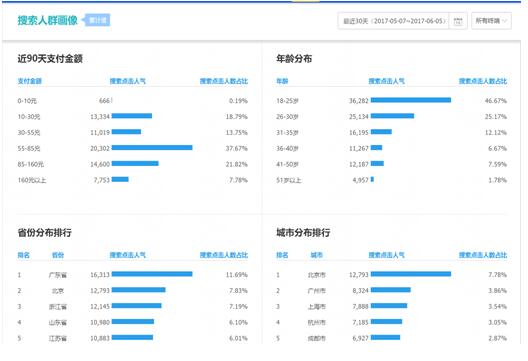Open the calendar date picker icon
528x361 pixels.
458,21
